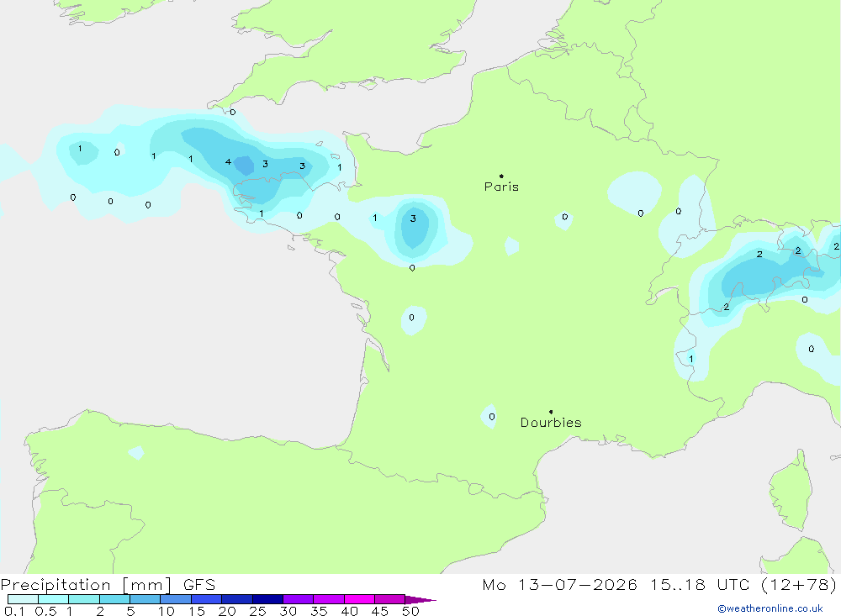841x616 pixels.
Task: Click the '50' legend scale label
Action: tap(410, 611)
